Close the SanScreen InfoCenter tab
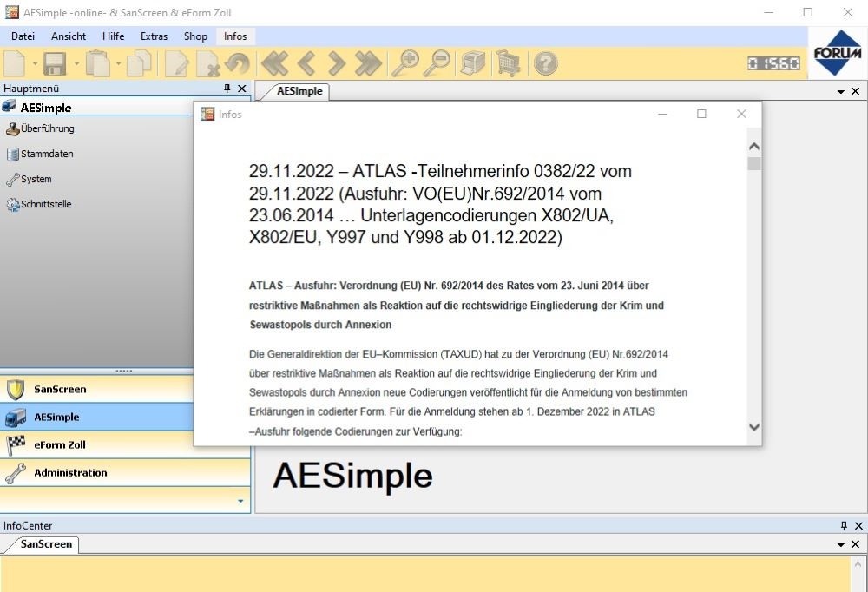Image resolution: width=868 pixels, height=592 pixels. [855, 544]
